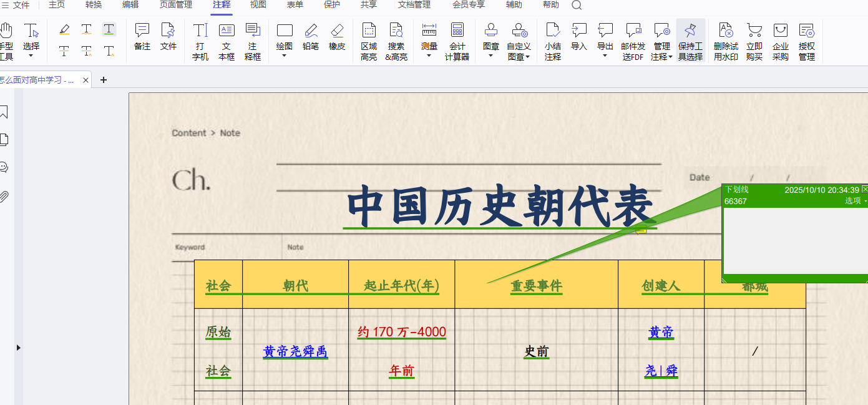Screen dimensions: 868x405
Task: Select the highlight text marker tool
Action: 64,29
